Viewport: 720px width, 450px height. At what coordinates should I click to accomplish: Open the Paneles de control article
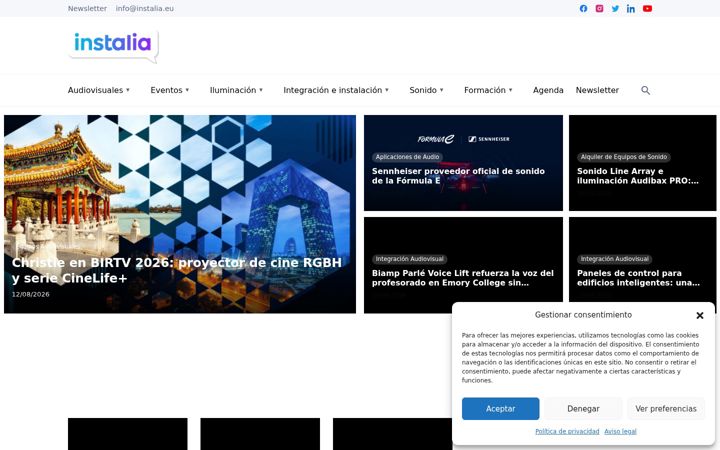point(638,278)
